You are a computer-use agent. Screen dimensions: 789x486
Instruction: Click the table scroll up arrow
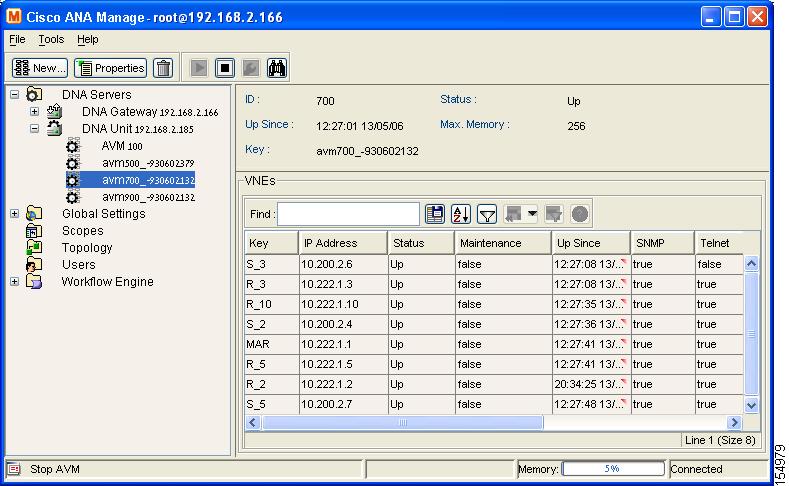pyautogui.click(x=751, y=263)
